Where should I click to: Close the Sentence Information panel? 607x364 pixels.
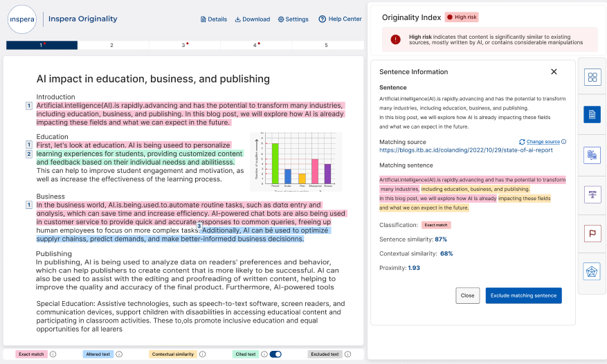click(554, 72)
